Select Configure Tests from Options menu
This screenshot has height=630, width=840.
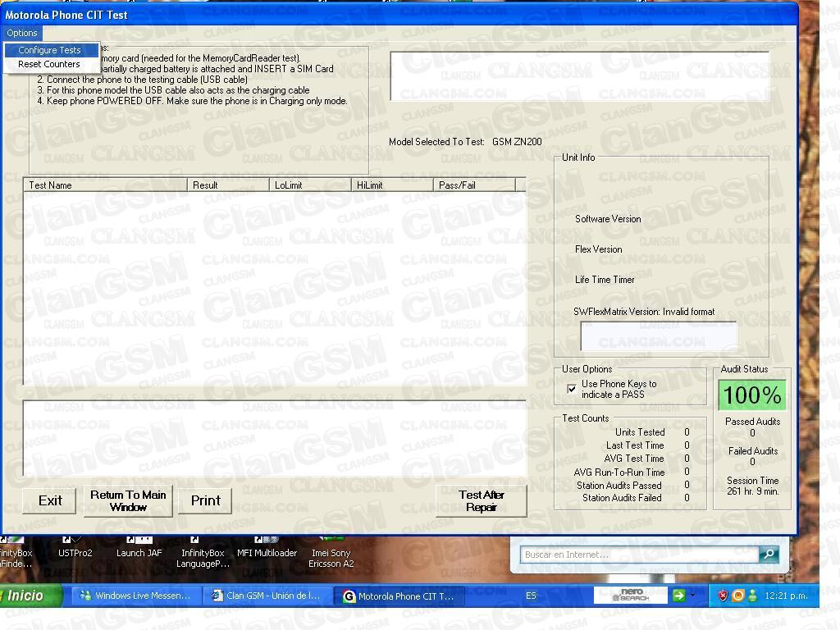click(x=52, y=50)
